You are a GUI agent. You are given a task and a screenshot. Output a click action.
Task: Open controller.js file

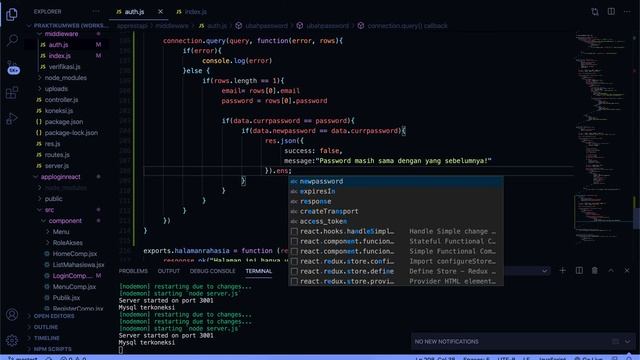tap(61, 100)
